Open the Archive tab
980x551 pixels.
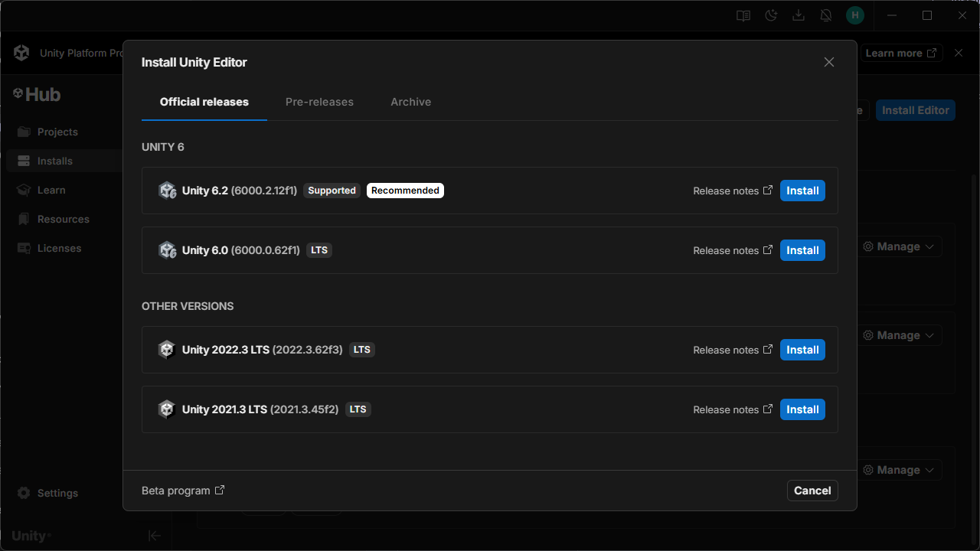410,102
